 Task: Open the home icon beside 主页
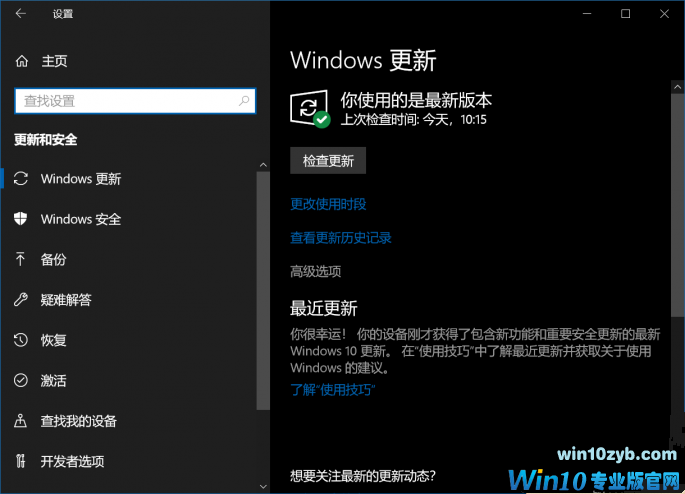(22, 61)
